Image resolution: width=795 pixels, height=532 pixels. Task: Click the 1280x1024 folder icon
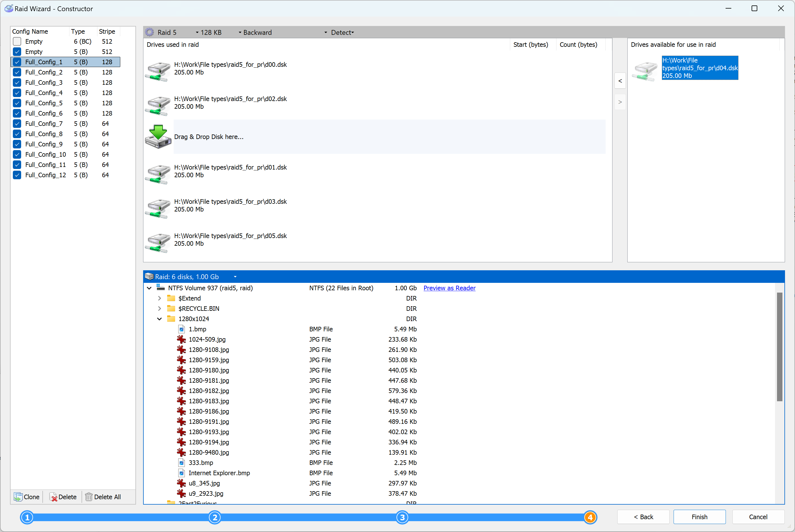(x=171, y=319)
